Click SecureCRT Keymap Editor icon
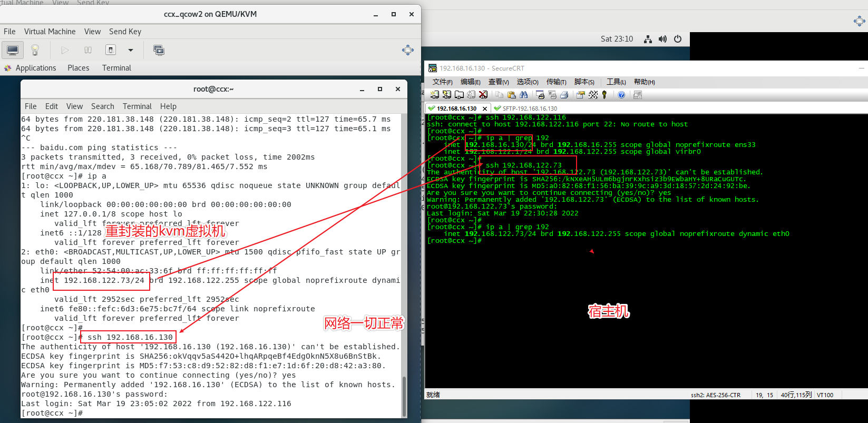 coord(593,95)
